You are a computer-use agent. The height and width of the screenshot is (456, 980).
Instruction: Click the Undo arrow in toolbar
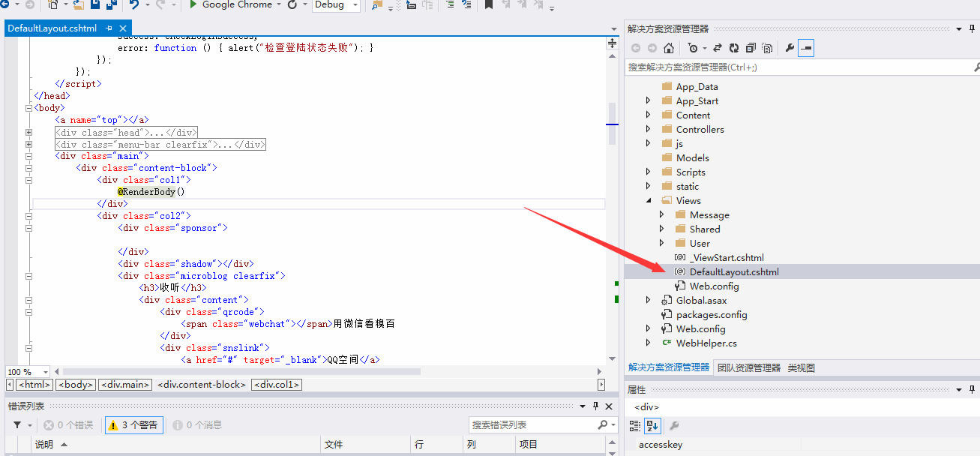134,5
